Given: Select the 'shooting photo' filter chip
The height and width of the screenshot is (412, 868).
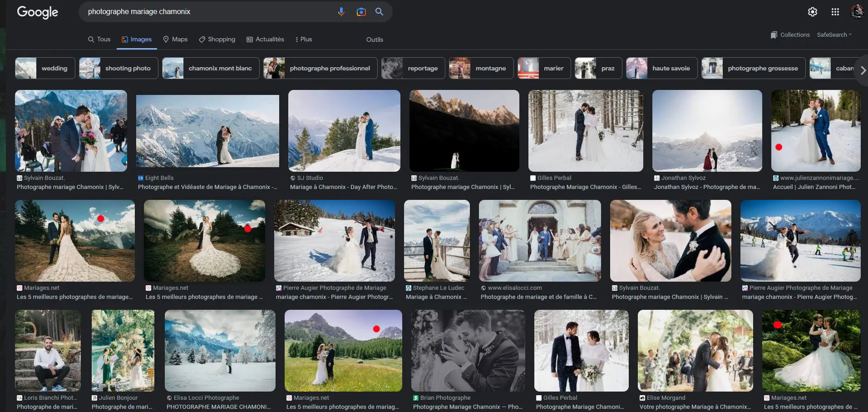Looking at the screenshot, I should point(119,68).
